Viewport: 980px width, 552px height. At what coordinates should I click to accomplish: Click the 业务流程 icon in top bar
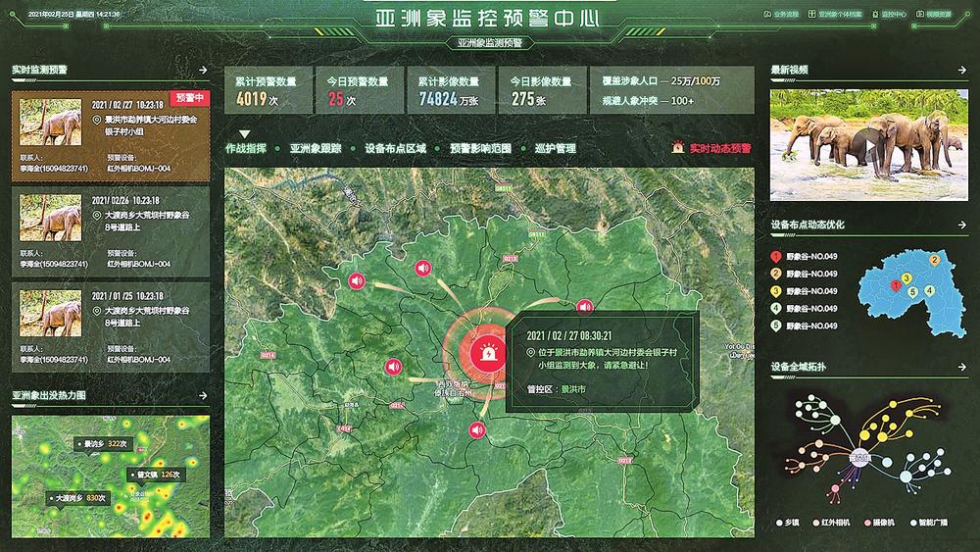tap(766, 16)
